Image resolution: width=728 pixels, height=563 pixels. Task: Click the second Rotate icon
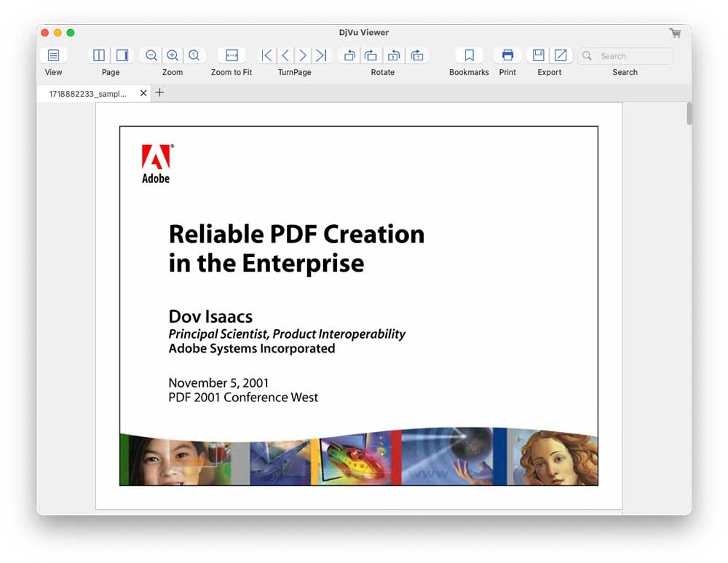click(371, 56)
